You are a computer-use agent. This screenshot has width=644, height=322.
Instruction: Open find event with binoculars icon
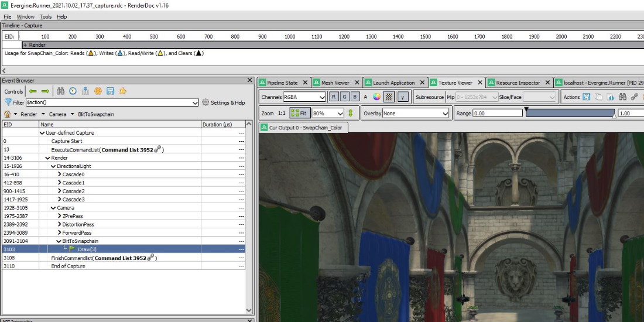click(60, 91)
